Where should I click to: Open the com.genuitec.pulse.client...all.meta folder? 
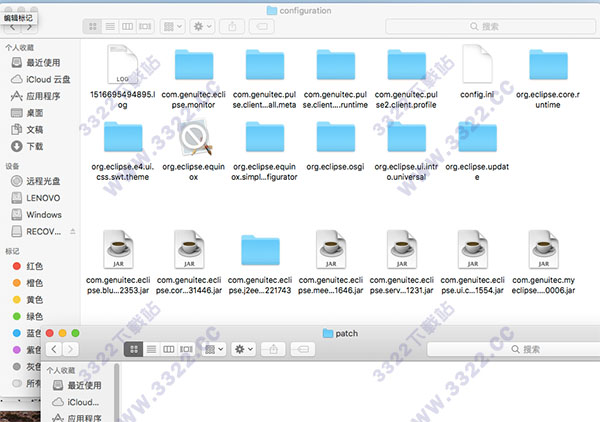coord(264,65)
